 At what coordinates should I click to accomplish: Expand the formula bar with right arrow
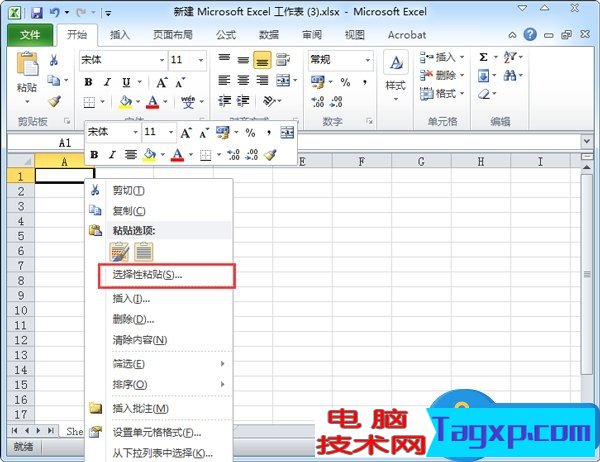coord(587,142)
